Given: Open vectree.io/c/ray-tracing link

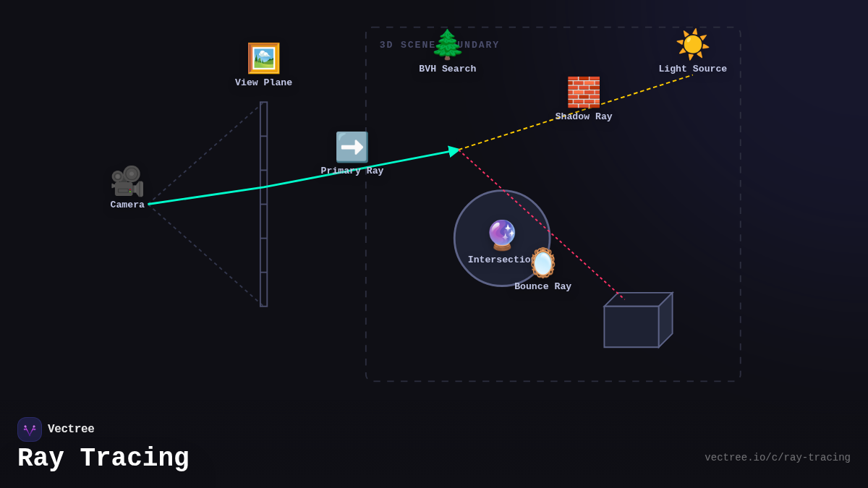Looking at the screenshot, I should coord(778,457).
